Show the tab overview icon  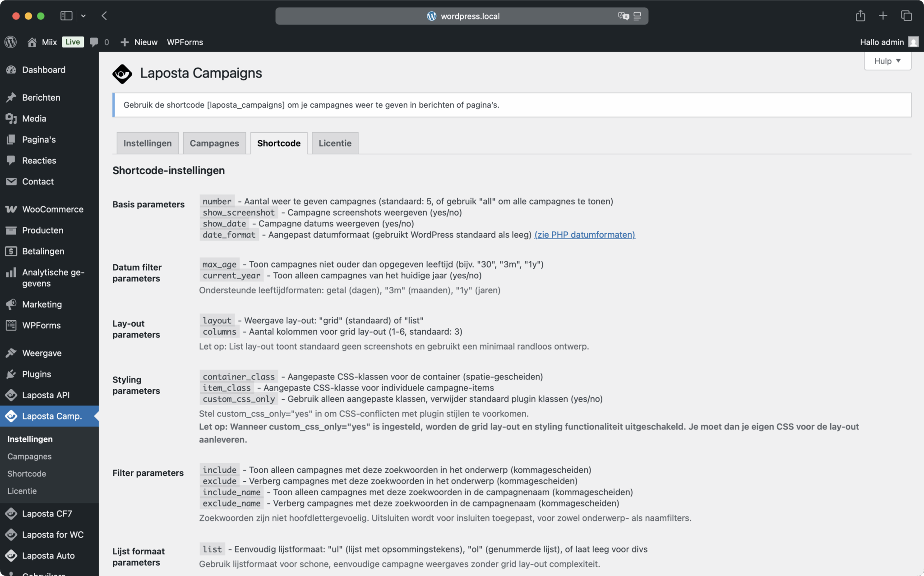click(906, 16)
